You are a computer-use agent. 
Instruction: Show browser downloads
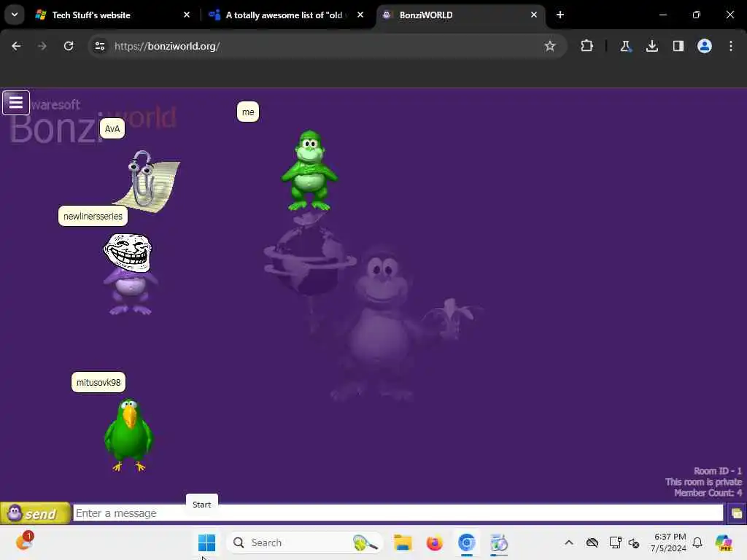(651, 46)
